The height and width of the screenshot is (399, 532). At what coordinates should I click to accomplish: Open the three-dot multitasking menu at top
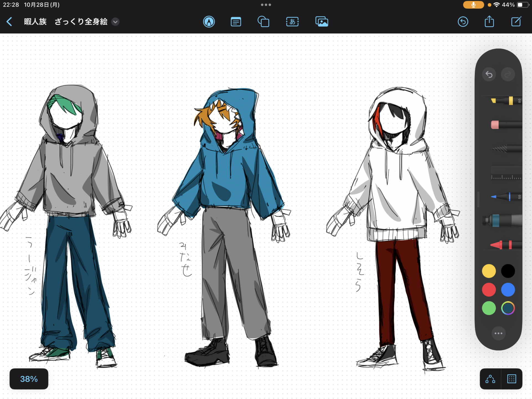[x=266, y=5]
